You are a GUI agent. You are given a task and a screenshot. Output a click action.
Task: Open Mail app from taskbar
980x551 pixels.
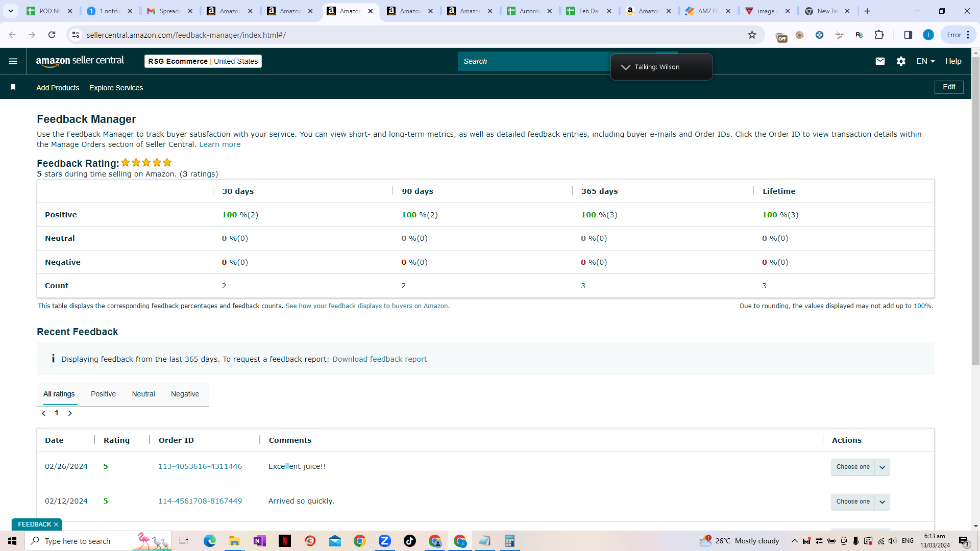pyautogui.click(x=335, y=541)
